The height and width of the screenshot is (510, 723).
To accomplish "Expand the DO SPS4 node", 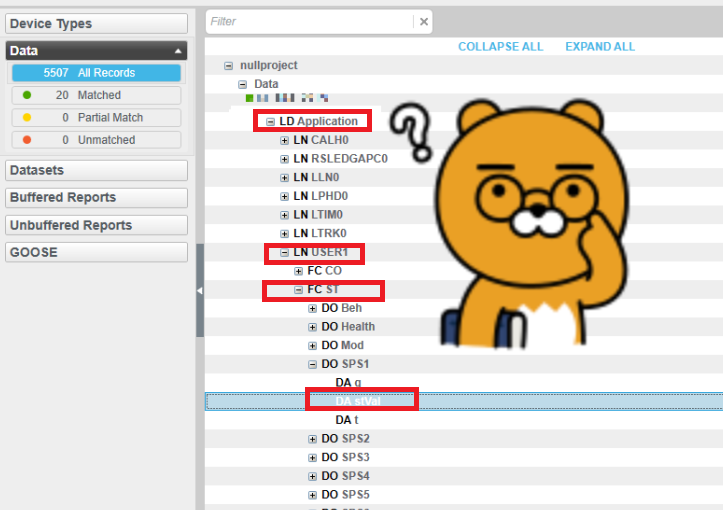I will tap(313, 476).
